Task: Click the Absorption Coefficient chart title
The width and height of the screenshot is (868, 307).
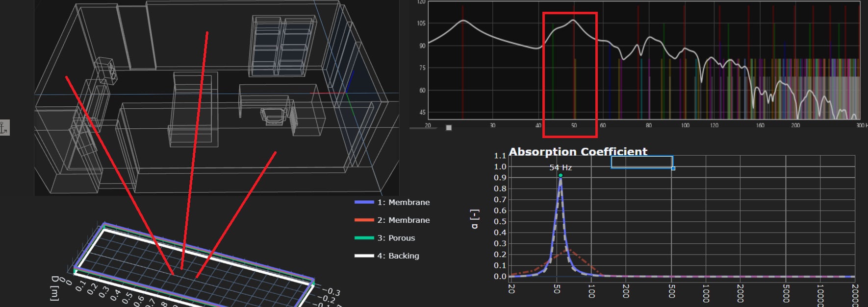Action: coord(578,152)
